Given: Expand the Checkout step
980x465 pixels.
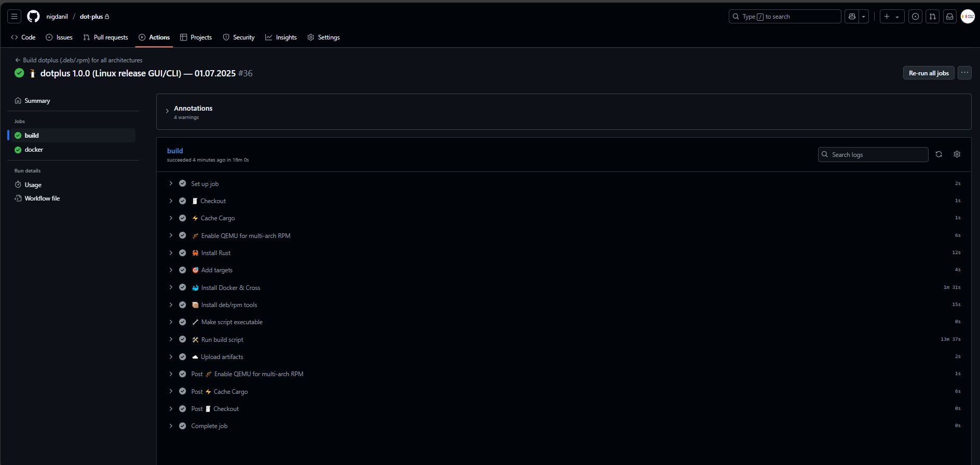Looking at the screenshot, I should (x=564, y=201).
